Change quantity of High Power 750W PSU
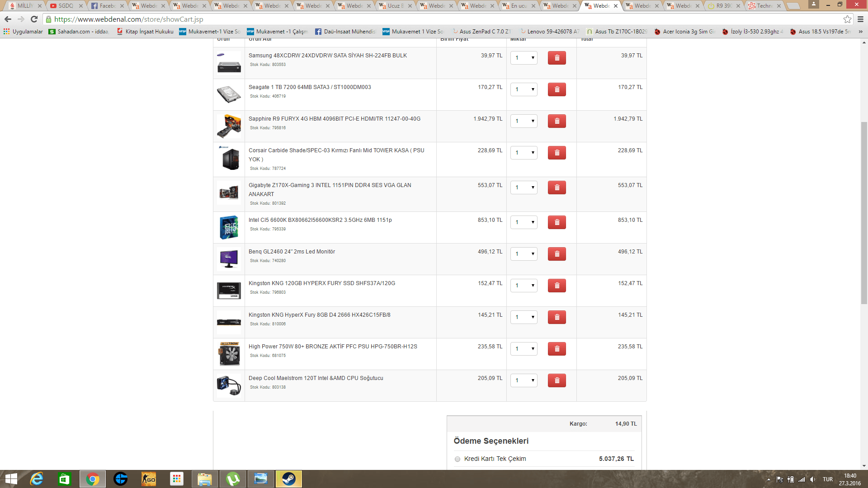 [x=524, y=349]
